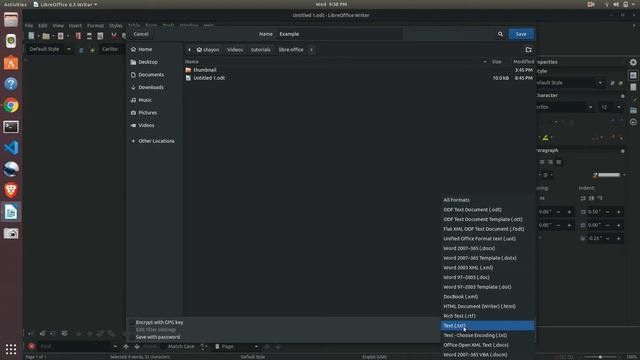Launch Visual Studio Code from the dock
640x360 pixels.
(x=11, y=148)
